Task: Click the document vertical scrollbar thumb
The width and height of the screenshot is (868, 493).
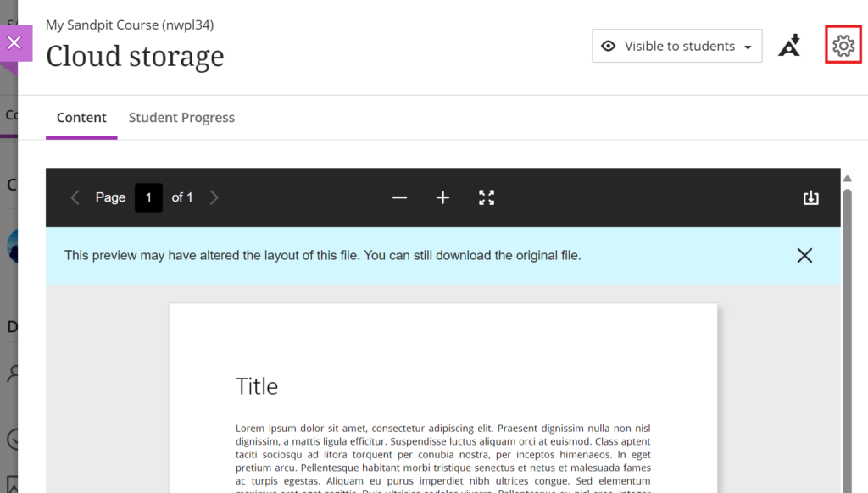Action: pyautogui.click(x=847, y=341)
